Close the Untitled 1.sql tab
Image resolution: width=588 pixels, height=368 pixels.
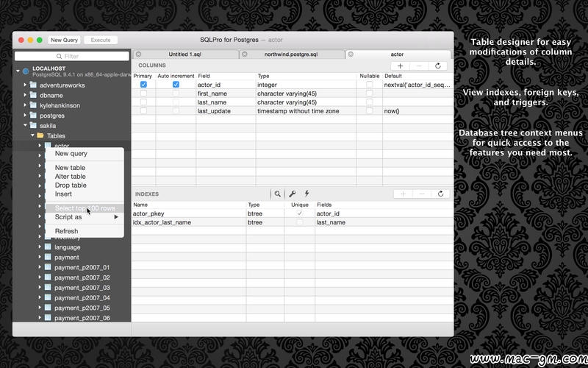pos(138,54)
